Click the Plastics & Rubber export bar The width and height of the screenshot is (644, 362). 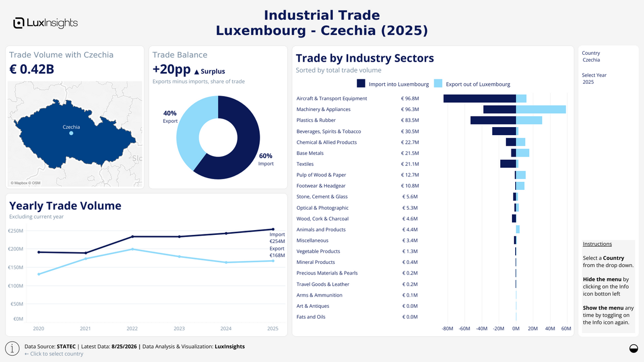click(529, 120)
